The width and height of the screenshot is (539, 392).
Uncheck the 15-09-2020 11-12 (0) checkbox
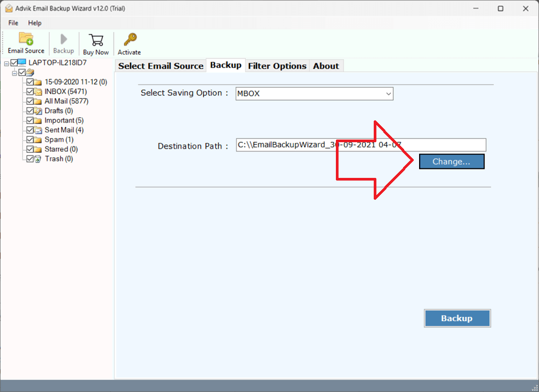pos(30,82)
